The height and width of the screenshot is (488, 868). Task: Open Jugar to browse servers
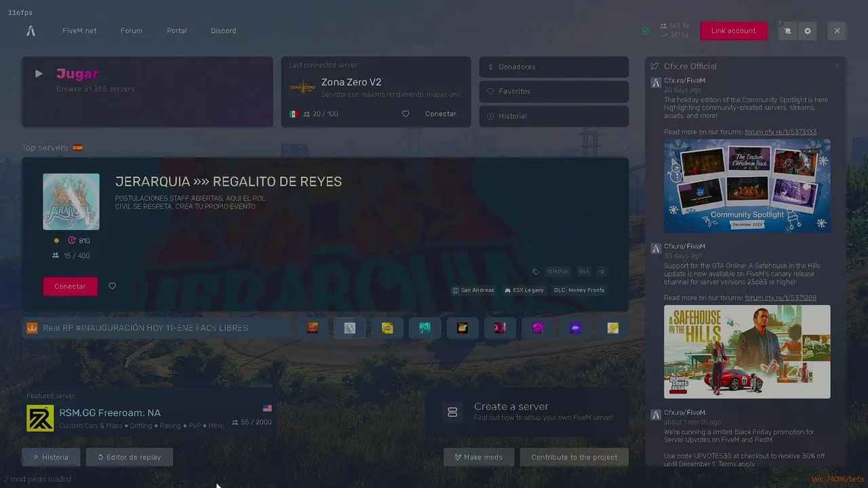[147, 91]
